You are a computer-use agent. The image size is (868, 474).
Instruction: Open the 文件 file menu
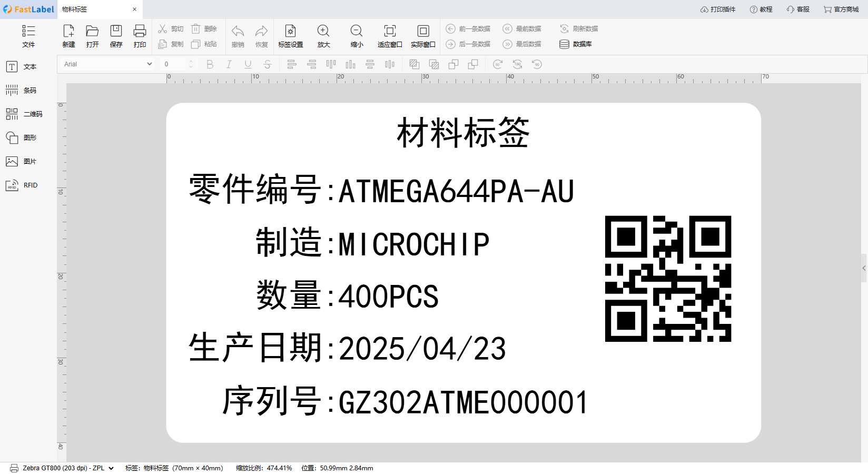pos(28,36)
